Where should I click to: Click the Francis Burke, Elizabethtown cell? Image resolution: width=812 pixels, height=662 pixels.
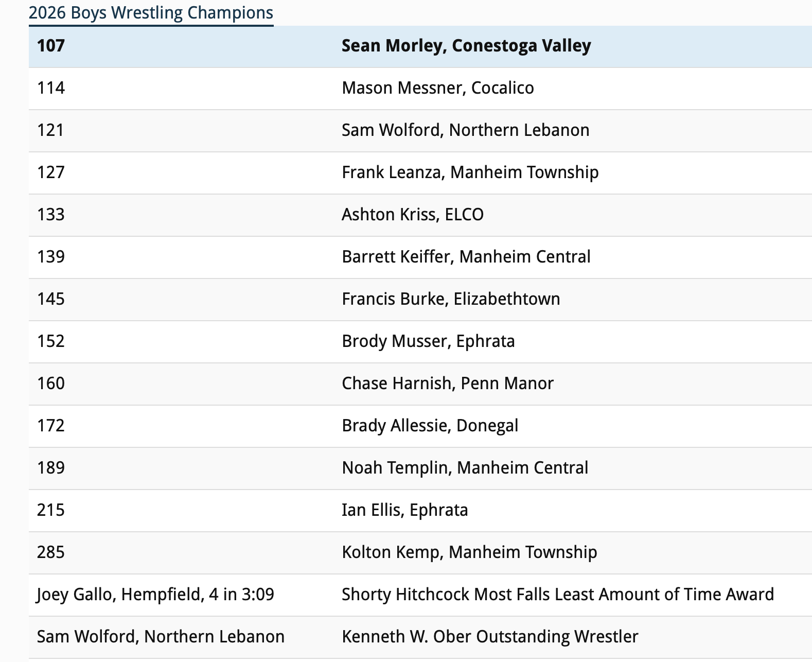(451, 299)
